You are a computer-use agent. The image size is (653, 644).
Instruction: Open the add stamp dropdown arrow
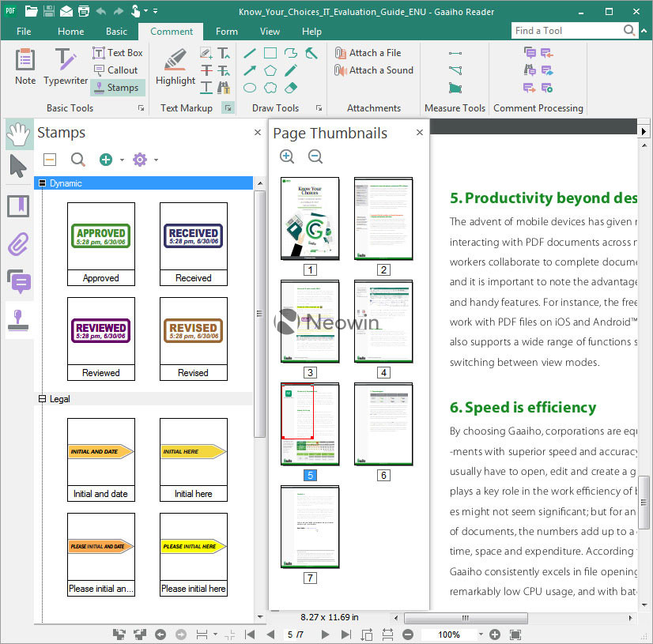[122, 160]
